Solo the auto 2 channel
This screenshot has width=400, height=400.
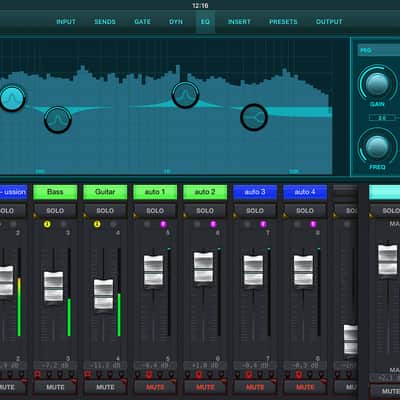click(205, 211)
